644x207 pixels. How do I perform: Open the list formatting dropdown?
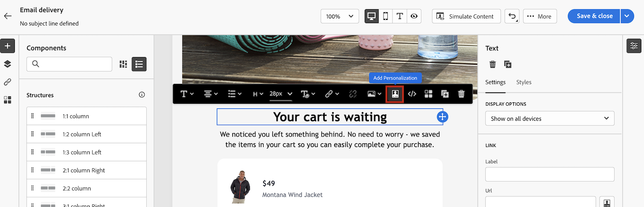pyautogui.click(x=235, y=94)
